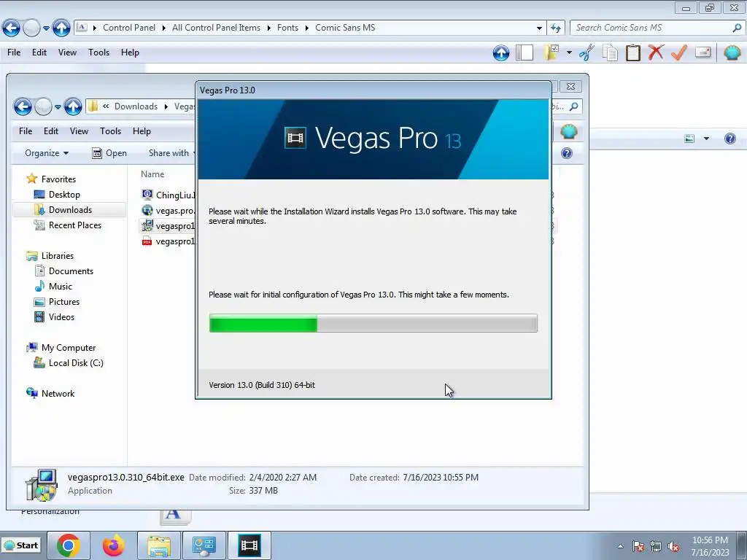The width and height of the screenshot is (747, 560).
Task: Open Google Chrome from taskbar
Action: point(68,545)
